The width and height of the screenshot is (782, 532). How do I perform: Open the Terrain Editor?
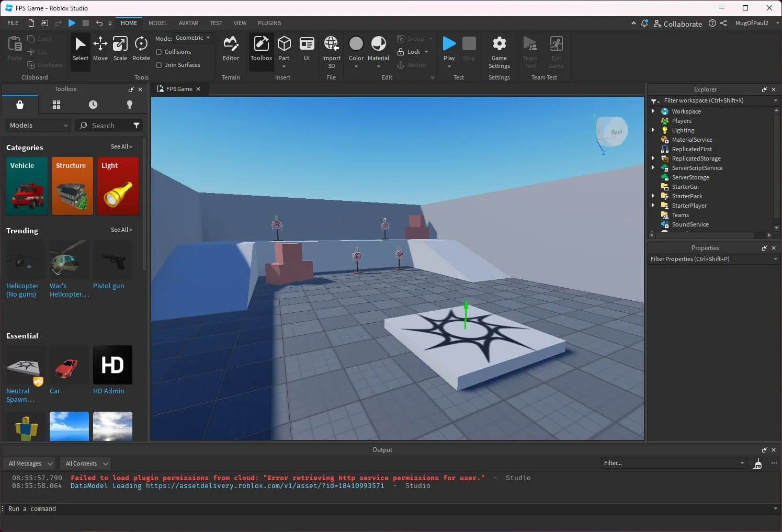(231, 50)
